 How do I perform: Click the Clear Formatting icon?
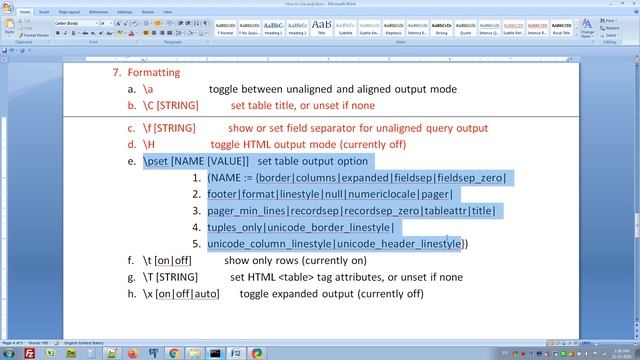click(x=134, y=23)
